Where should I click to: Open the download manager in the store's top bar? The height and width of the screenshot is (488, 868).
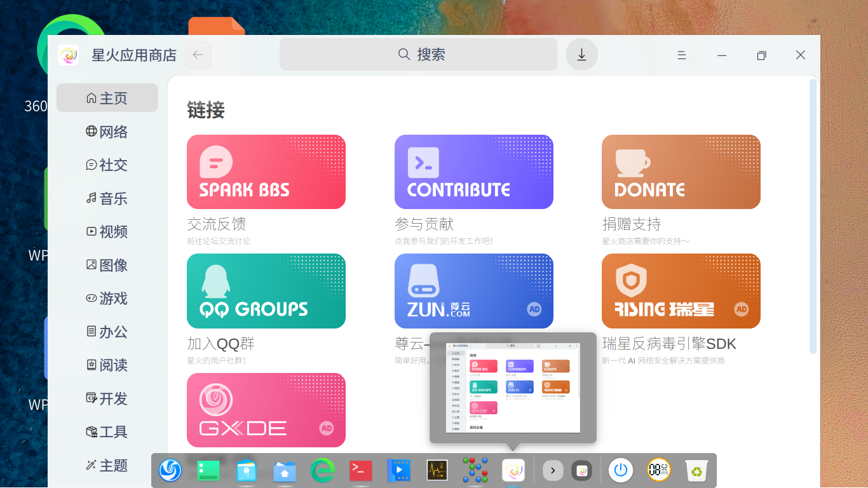[x=581, y=55]
